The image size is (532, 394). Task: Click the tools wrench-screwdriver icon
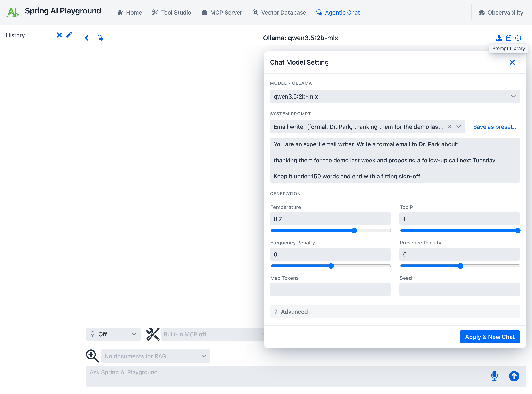pyautogui.click(x=153, y=334)
